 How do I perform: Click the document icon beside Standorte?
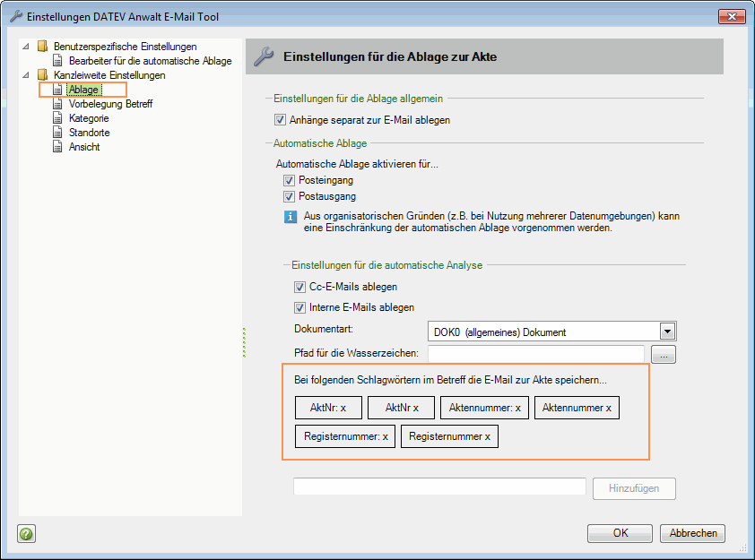[x=57, y=133]
